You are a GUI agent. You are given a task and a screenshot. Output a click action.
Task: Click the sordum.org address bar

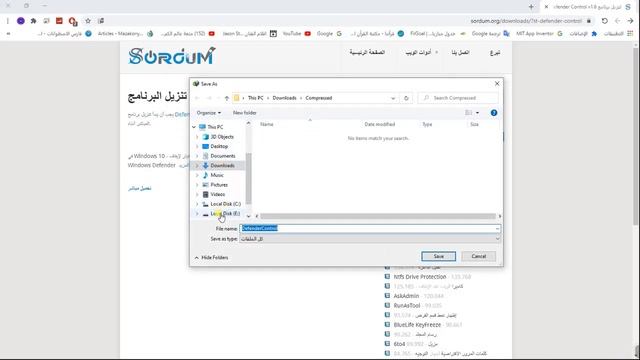[x=526, y=21]
